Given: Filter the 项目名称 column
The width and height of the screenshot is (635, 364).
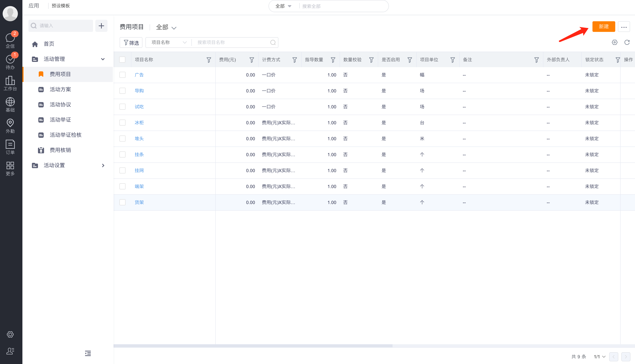Looking at the screenshot, I should click(x=209, y=60).
